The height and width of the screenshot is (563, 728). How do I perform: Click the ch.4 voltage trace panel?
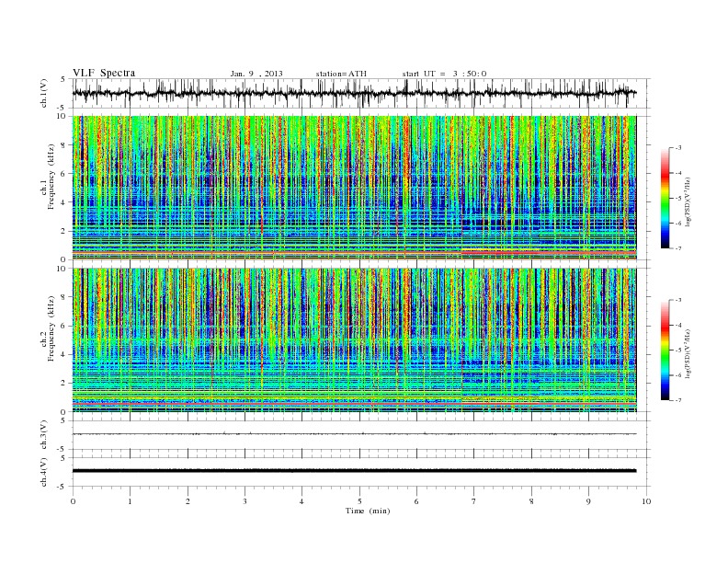[x=361, y=472]
